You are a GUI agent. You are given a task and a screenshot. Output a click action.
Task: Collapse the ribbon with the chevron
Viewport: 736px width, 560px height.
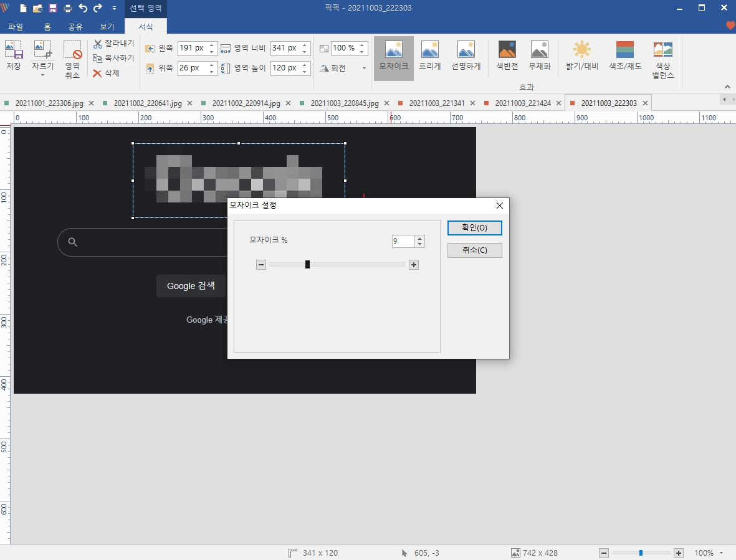coord(727,87)
